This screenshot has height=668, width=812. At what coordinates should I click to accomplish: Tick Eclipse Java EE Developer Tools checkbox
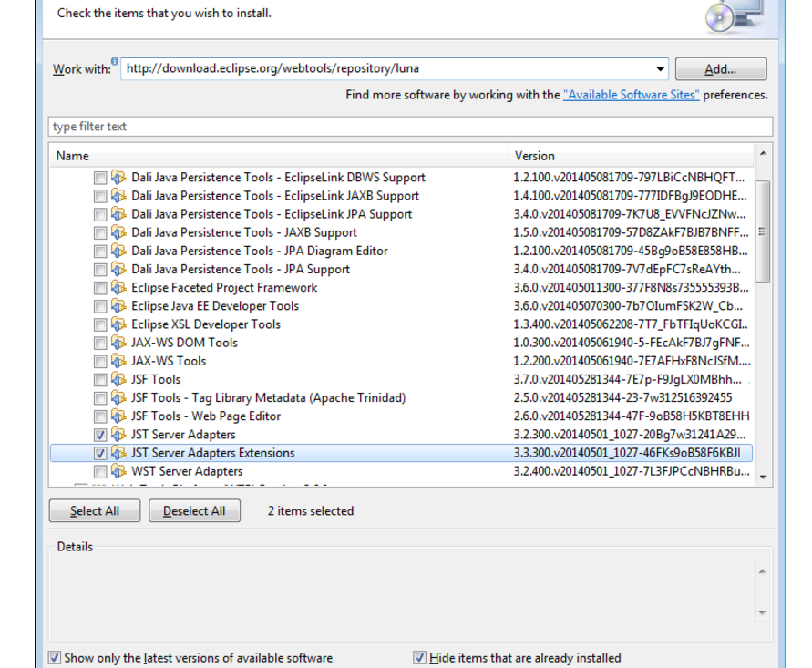[100, 306]
